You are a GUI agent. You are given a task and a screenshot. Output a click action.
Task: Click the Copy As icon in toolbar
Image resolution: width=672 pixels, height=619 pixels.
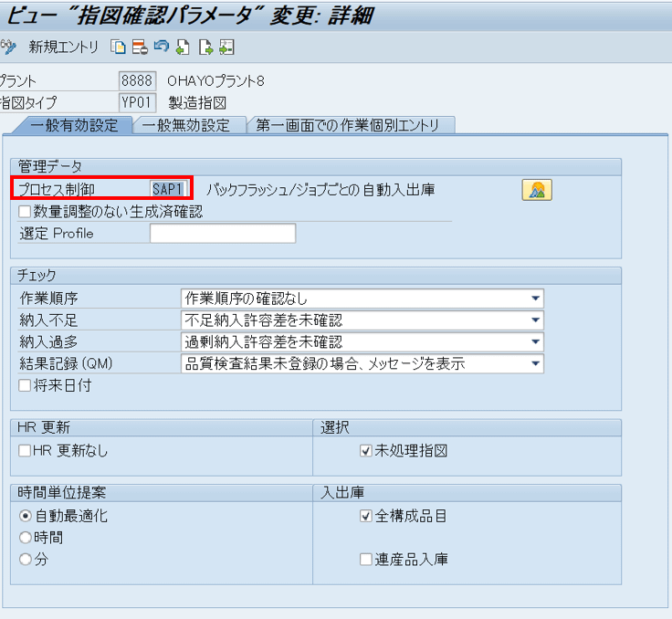(119, 46)
